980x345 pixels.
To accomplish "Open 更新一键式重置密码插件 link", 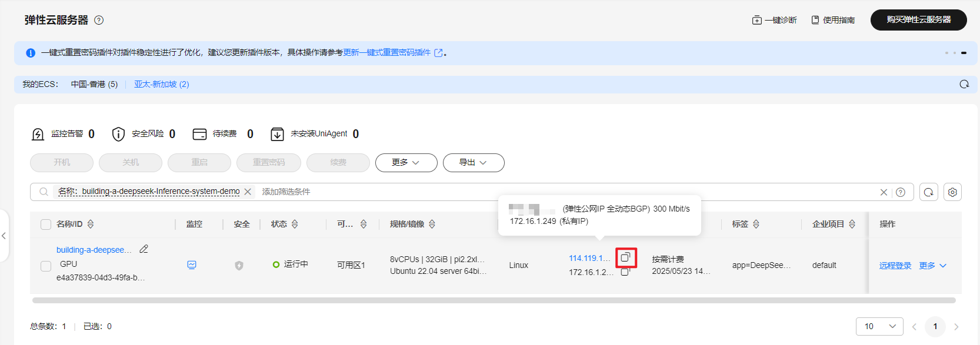I will pos(387,52).
